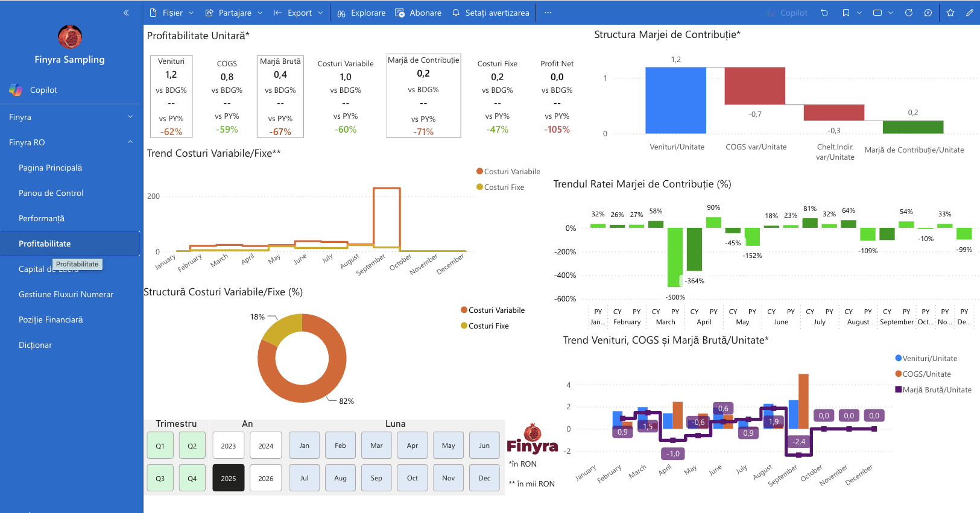Select year 2024 in An slicer
980x513 pixels.
point(266,445)
